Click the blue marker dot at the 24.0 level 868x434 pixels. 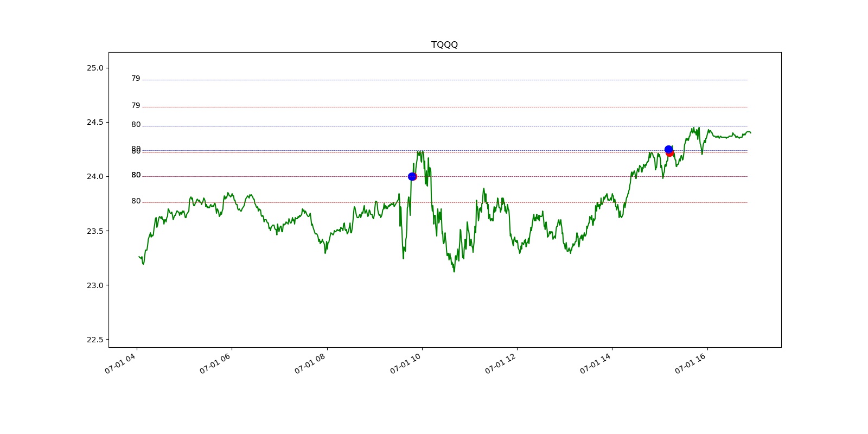[x=412, y=176]
